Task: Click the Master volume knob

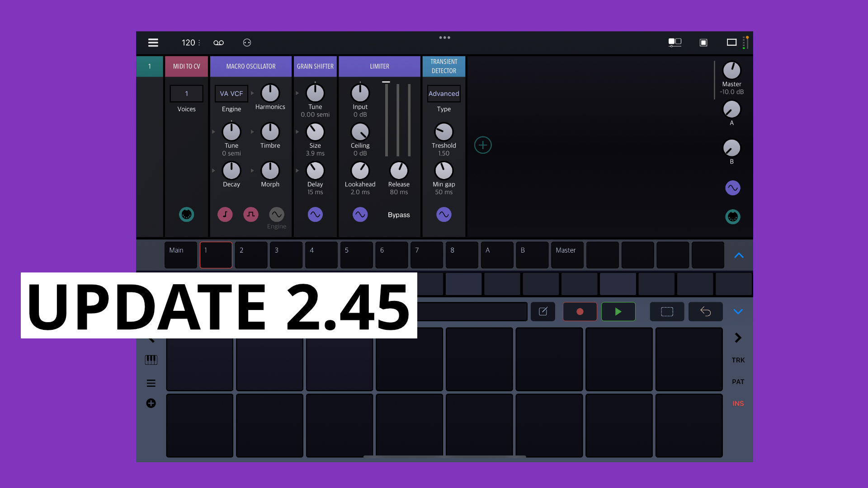Action: [x=731, y=70]
